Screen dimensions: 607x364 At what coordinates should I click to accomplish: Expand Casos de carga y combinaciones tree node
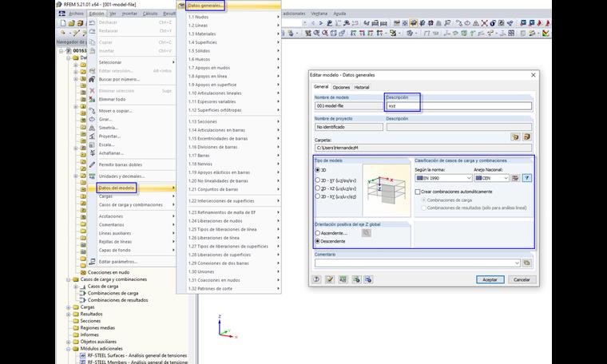pos(68,279)
